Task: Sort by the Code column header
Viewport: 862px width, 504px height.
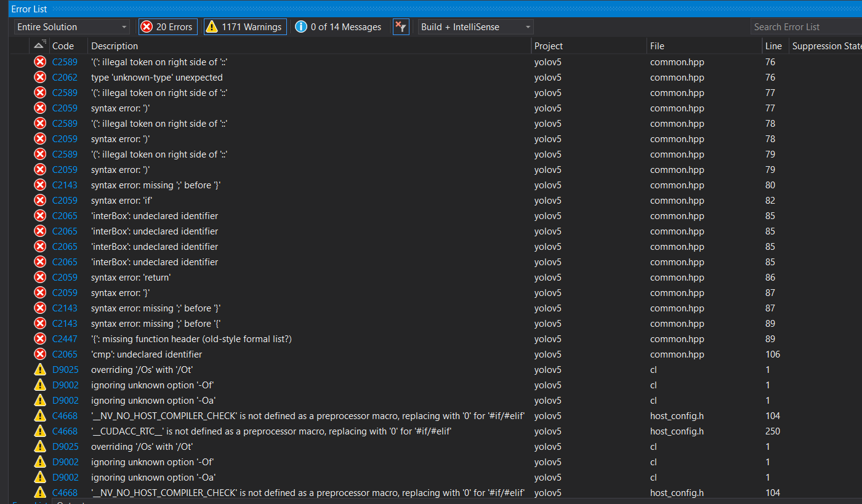Action: pyautogui.click(x=63, y=46)
